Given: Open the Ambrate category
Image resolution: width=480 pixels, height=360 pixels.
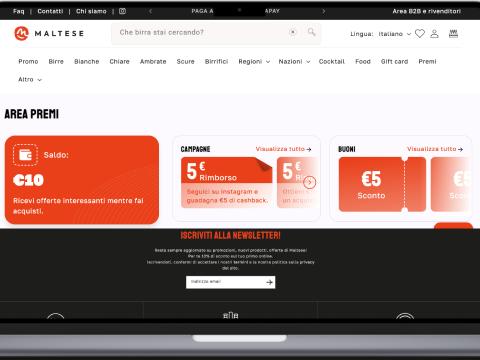Looking at the screenshot, I should click(153, 62).
